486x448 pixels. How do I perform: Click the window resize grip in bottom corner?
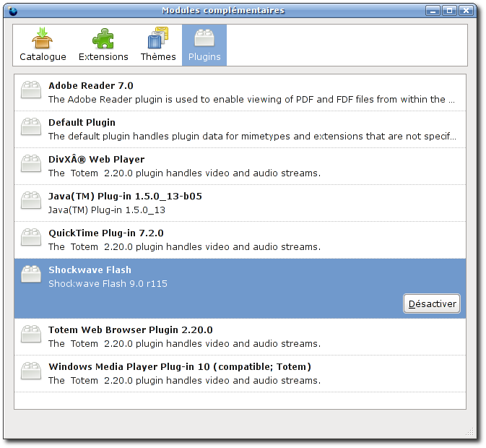470,431
